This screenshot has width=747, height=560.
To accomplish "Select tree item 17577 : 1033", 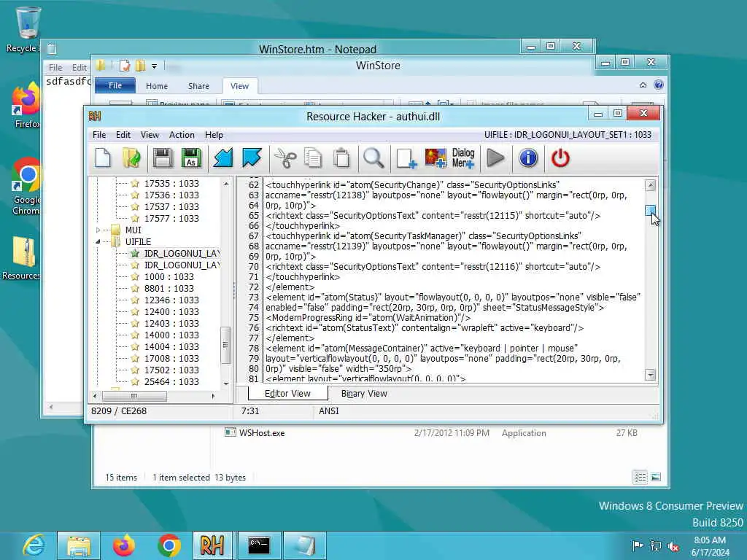I will 171,219.
